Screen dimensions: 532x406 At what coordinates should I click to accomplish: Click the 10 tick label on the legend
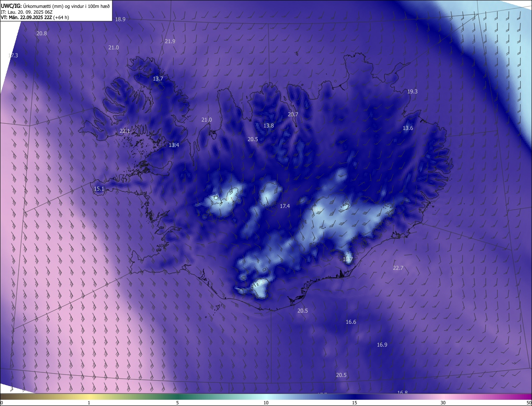tap(266, 403)
